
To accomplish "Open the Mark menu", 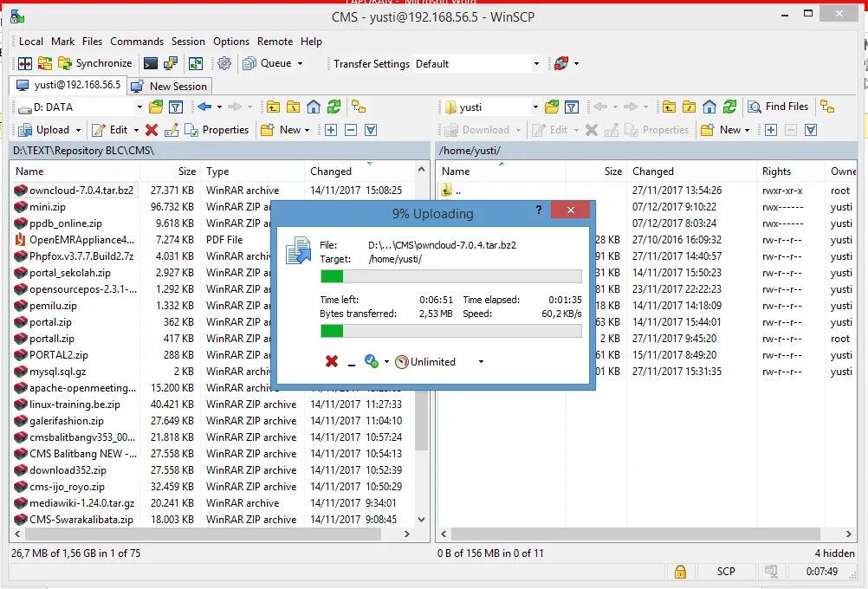I will pos(62,42).
